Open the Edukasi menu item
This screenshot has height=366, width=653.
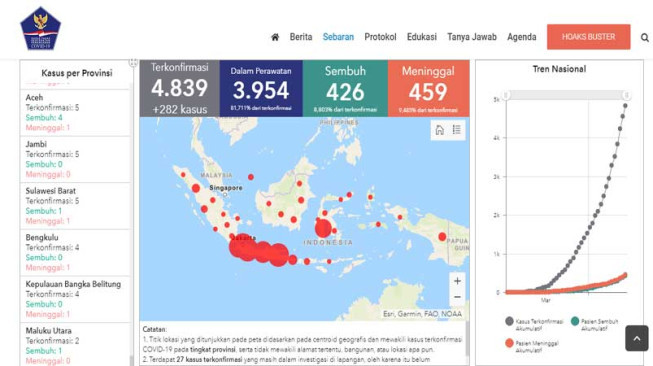(x=421, y=37)
